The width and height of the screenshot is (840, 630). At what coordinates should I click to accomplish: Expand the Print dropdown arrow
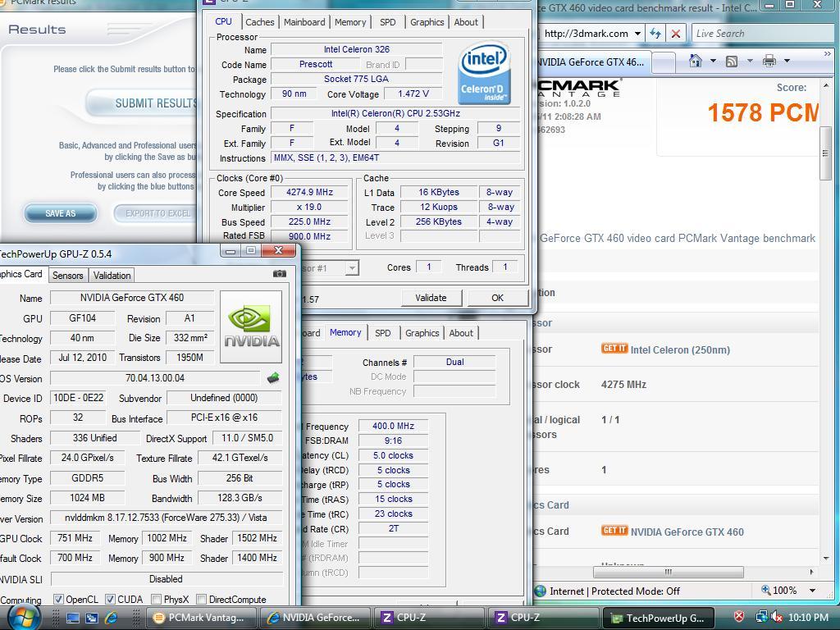coord(787,61)
